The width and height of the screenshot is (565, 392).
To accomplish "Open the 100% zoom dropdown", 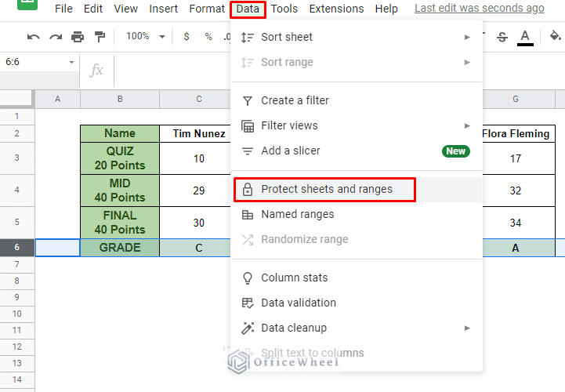I will [146, 37].
